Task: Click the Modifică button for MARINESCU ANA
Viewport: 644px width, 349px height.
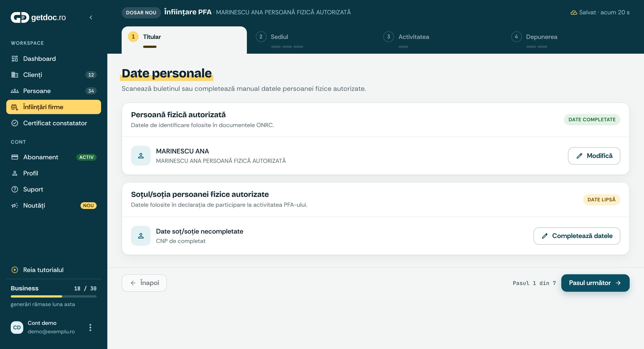Action: click(594, 156)
